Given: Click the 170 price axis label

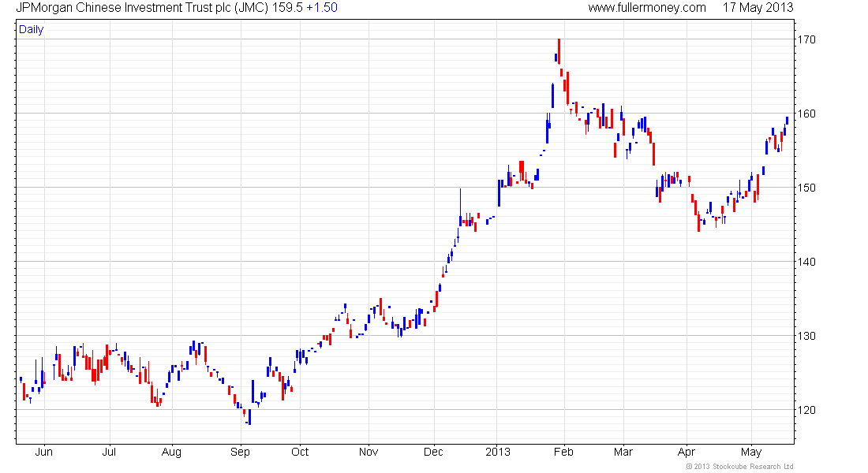Looking at the screenshot, I should [806, 40].
